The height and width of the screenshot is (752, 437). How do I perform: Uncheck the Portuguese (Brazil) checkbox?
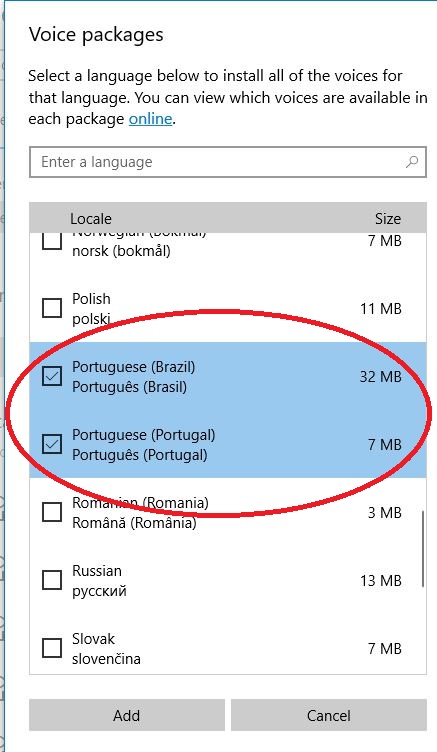point(52,376)
